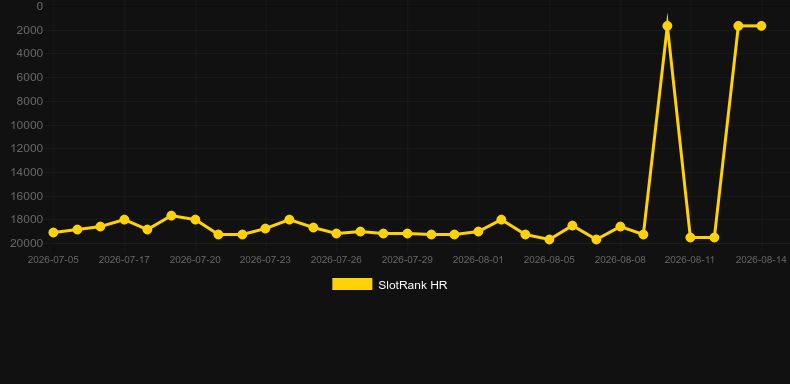Click the final data point at 2026-08-14

[x=761, y=26]
